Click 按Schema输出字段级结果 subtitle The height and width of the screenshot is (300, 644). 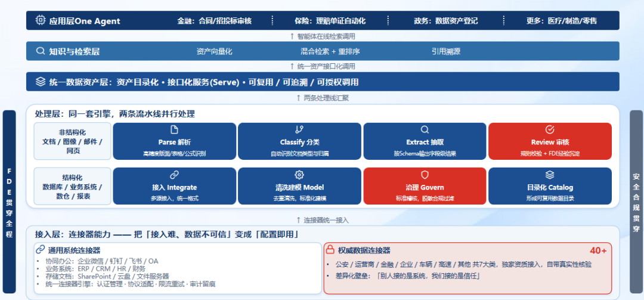point(425,154)
